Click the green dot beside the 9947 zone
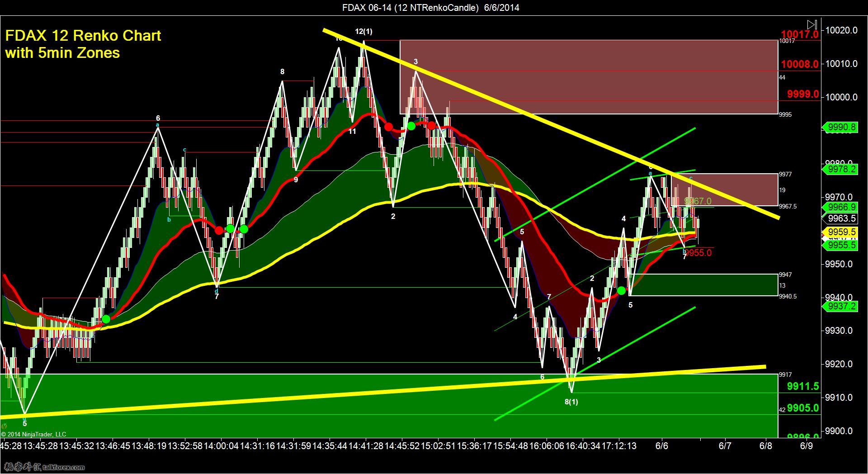The width and height of the screenshot is (868, 474). [621, 290]
